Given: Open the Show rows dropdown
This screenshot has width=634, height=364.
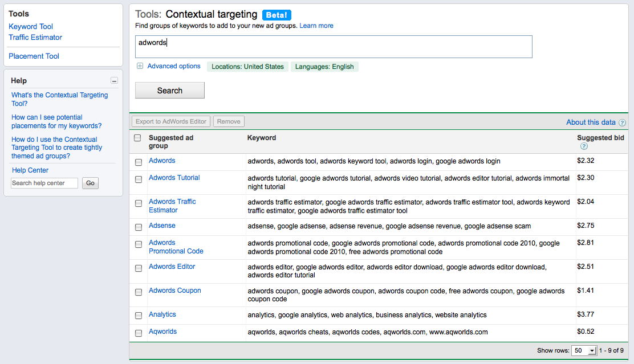Looking at the screenshot, I should point(584,351).
